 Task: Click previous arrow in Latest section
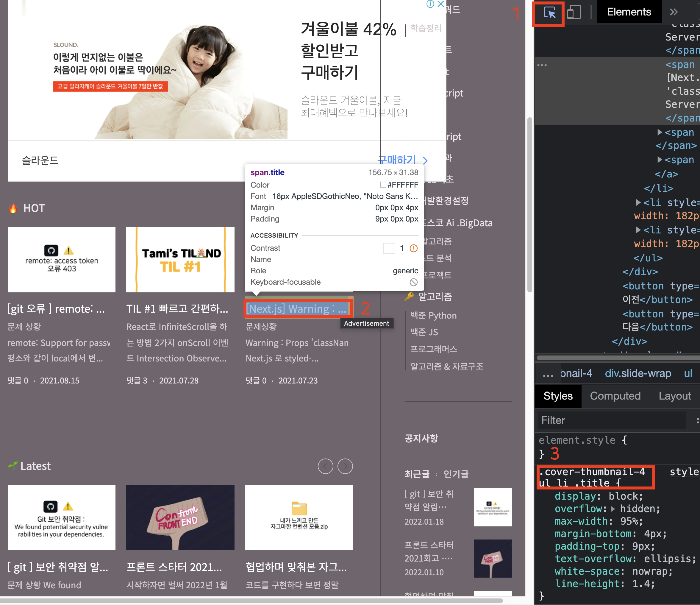325,467
